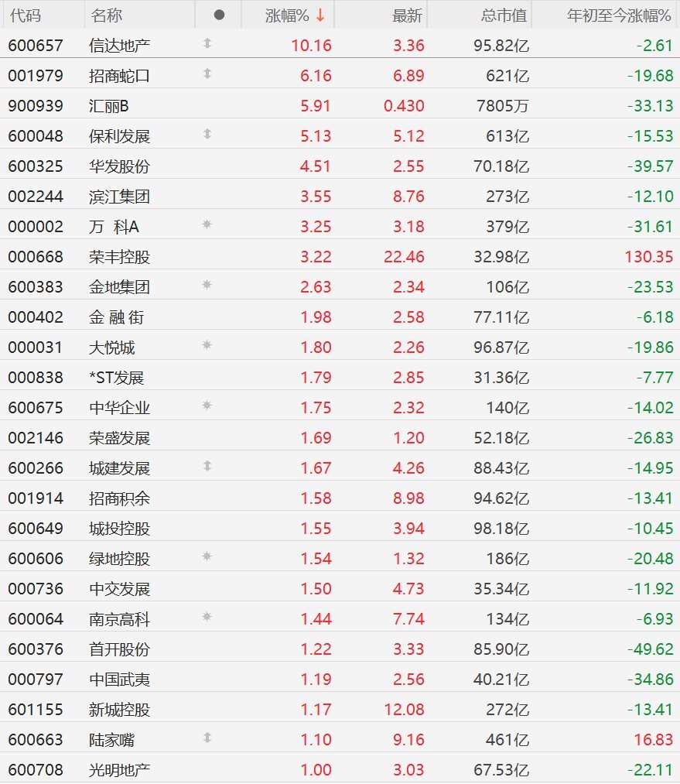Open the stock 荣丰控股
This screenshot has width=680, height=784.
[119, 257]
